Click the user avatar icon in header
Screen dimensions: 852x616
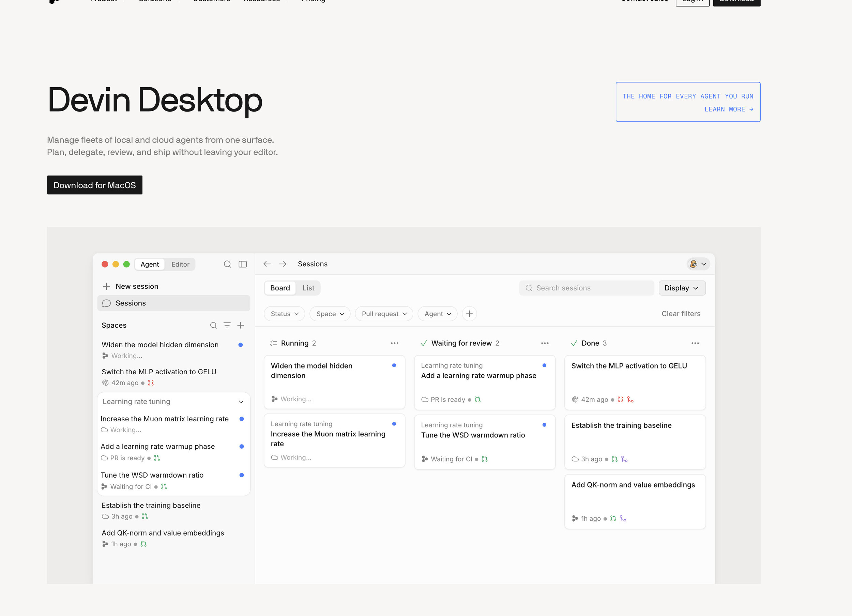pyautogui.click(x=694, y=264)
